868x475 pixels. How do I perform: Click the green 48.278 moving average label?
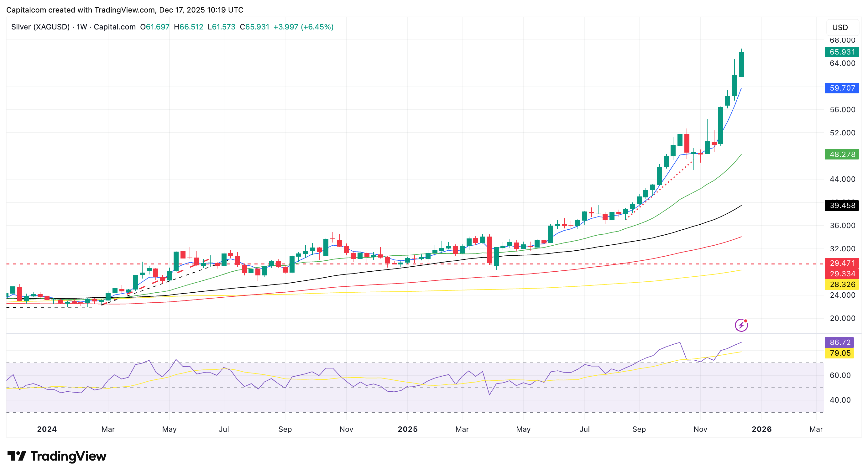coord(841,154)
